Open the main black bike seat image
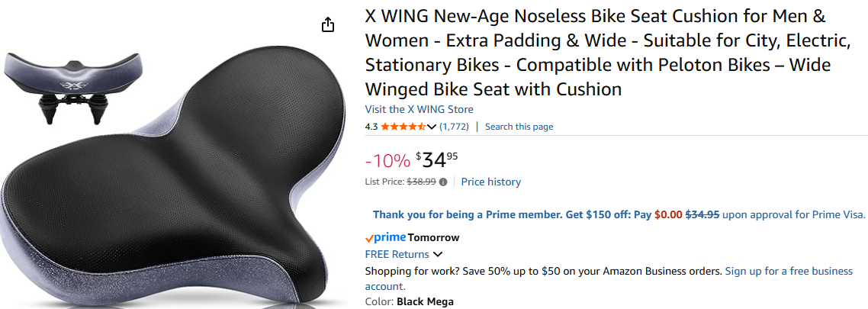This screenshot has height=309, width=868. click(x=183, y=191)
